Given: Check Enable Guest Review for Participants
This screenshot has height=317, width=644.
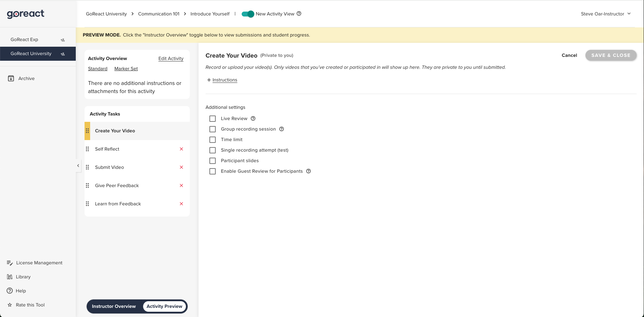Looking at the screenshot, I should (x=212, y=171).
